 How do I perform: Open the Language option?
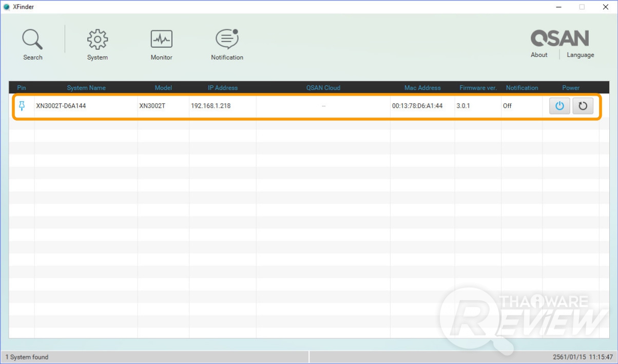point(581,55)
